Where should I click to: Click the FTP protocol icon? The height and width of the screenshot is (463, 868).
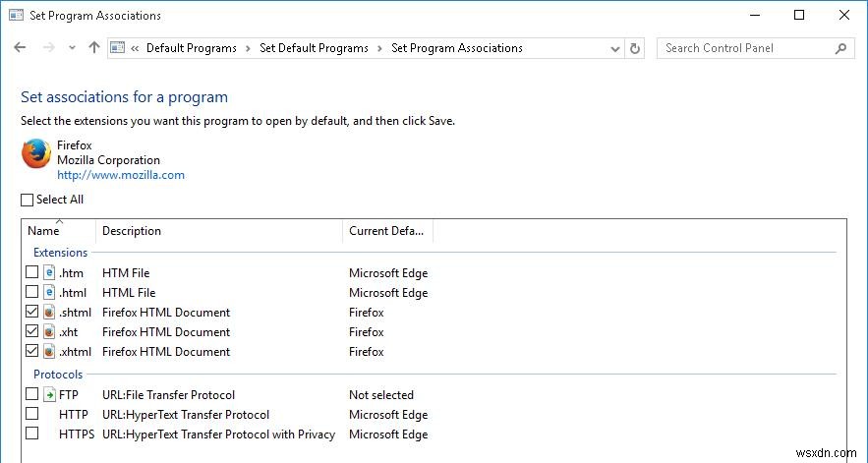coord(50,394)
